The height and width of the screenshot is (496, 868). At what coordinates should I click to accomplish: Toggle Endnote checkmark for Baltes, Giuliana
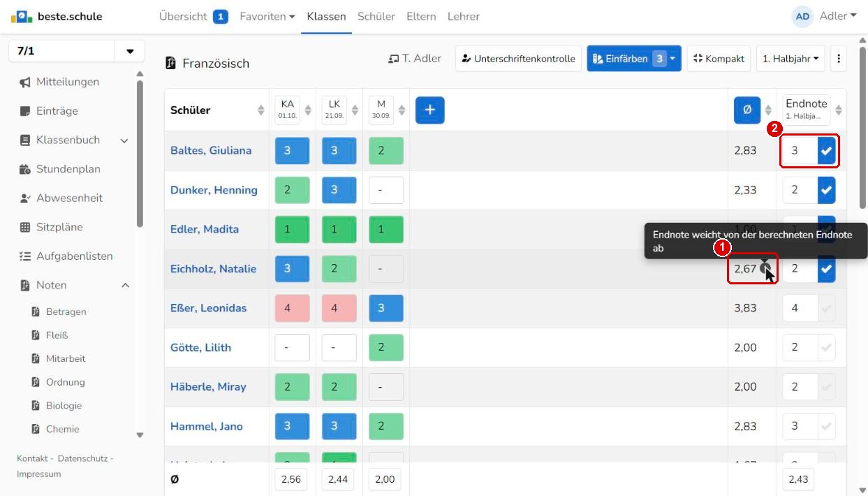pos(827,151)
